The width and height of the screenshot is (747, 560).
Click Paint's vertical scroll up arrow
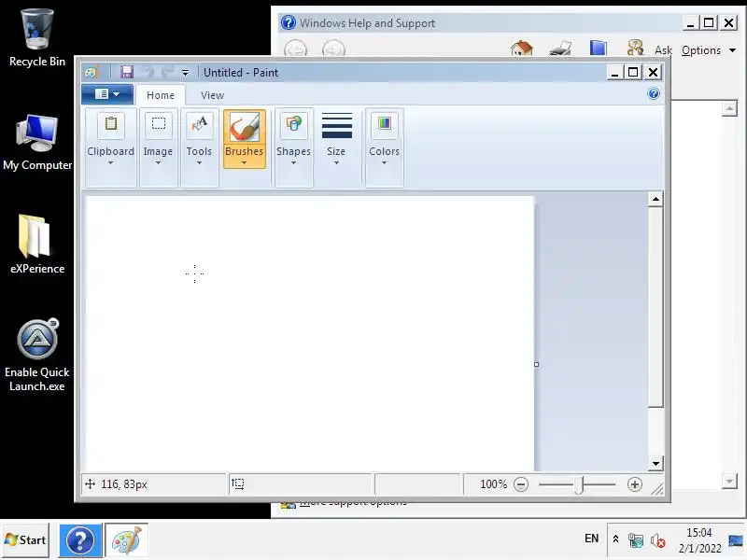coord(656,199)
